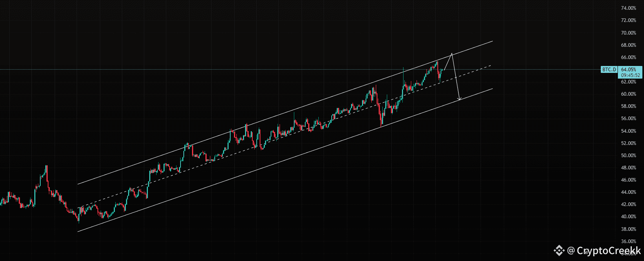This screenshot has width=644, height=261.
Task: Select the upper channel trendline
Action: tap(285, 113)
